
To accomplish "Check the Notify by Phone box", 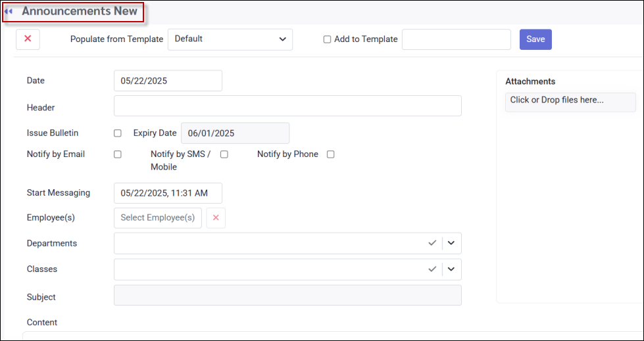I will click(x=331, y=154).
